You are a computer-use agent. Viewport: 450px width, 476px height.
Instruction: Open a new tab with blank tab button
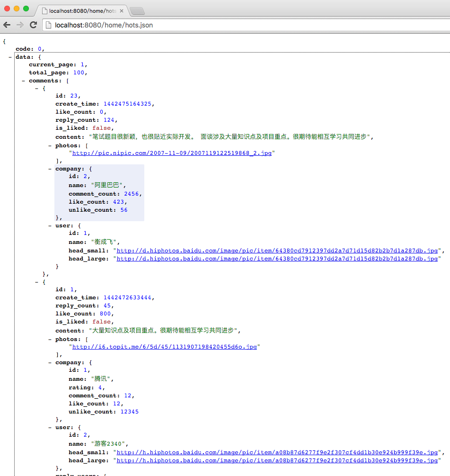click(137, 11)
